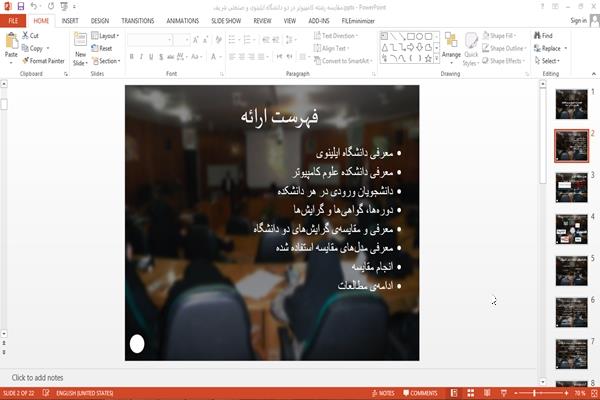Collapse the ribbon with the arrow

pyautogui.click(x=593, y=73)
